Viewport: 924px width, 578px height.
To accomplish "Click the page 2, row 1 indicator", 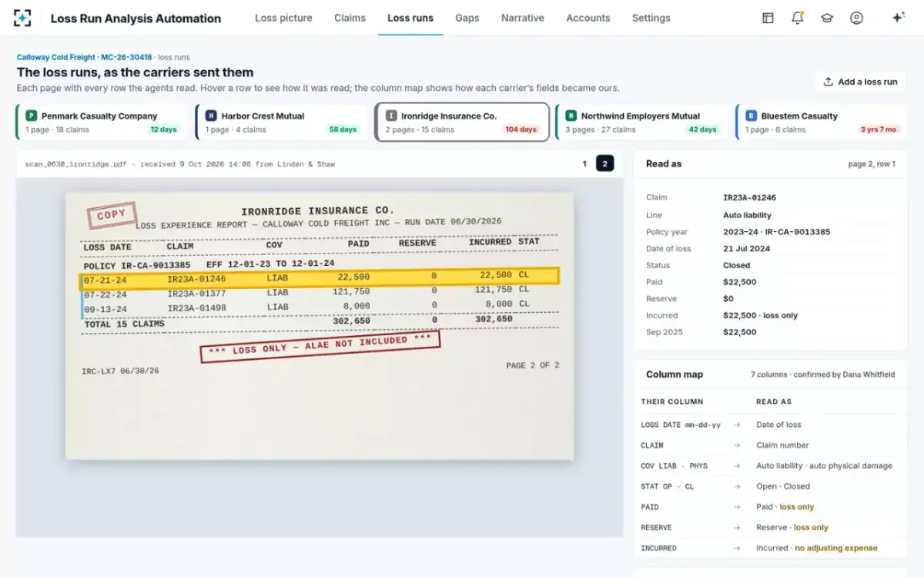I will click(x=872, y=164).
